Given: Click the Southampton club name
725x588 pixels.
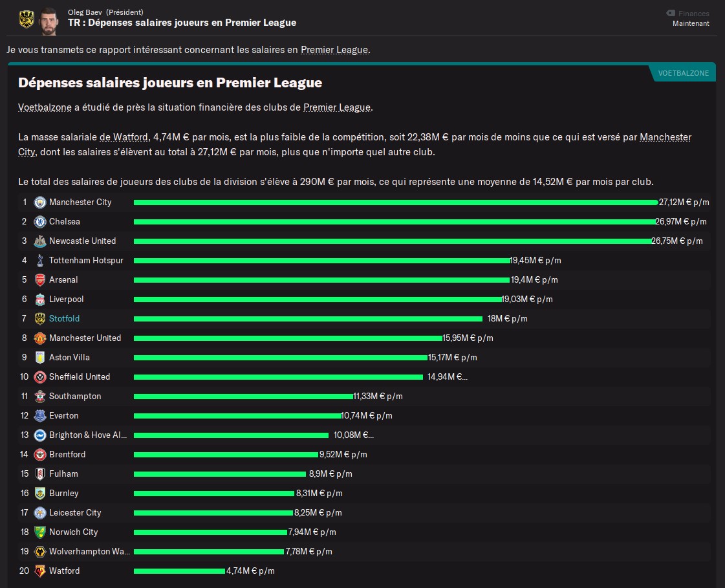Looking at the screenshot, I should 75,397.
